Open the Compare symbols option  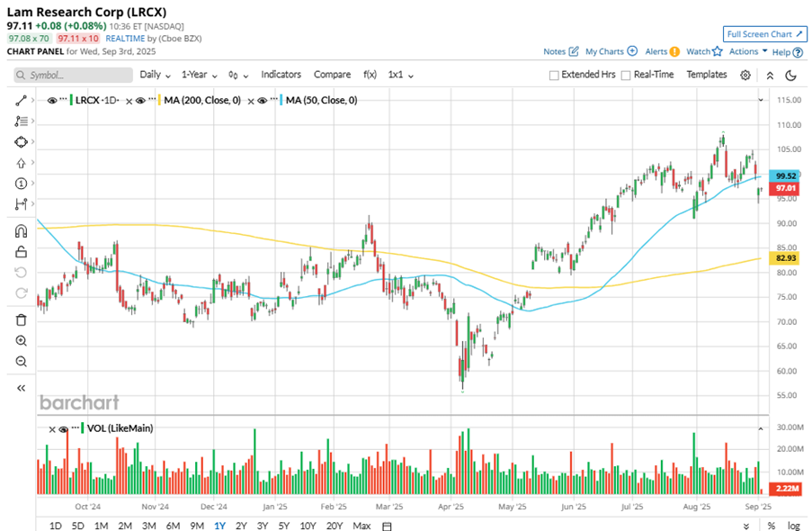pyautogui.click(x=332, y=75)
